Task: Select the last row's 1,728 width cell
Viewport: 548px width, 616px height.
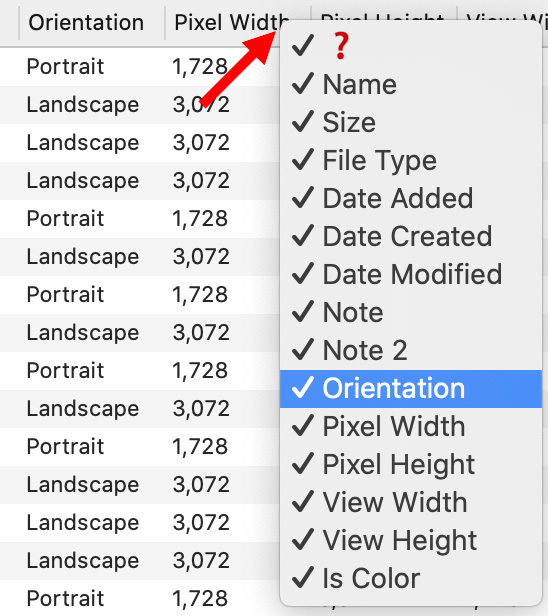Action: coord(200,598)
